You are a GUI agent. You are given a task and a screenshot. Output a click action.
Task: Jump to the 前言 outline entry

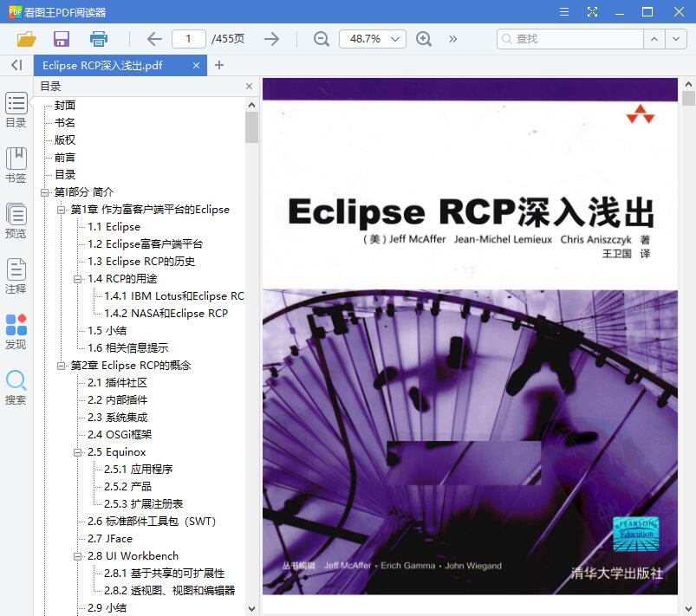tap(65, 157)
